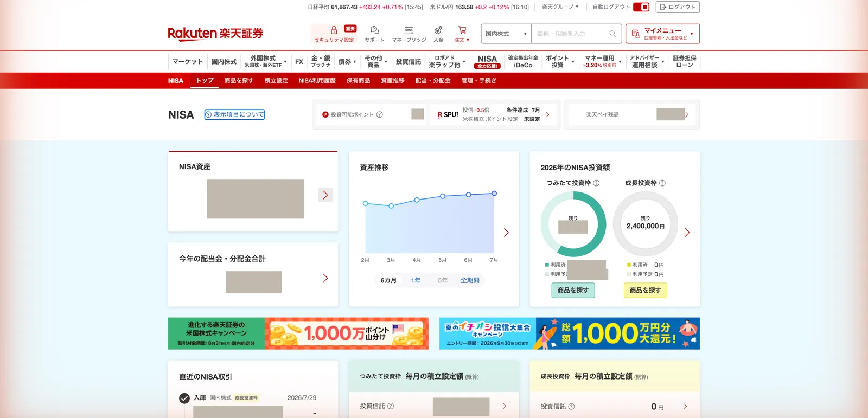Viewport: 868px width, 418px height.
Task: Expand the アドバイザー運用相談 menu
Action: [647, 61]
